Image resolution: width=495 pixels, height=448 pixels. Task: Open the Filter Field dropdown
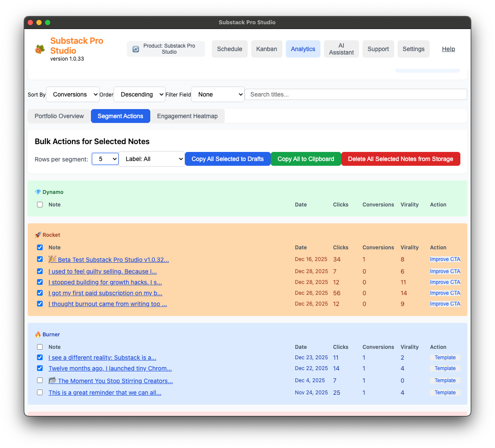point(218,94)
